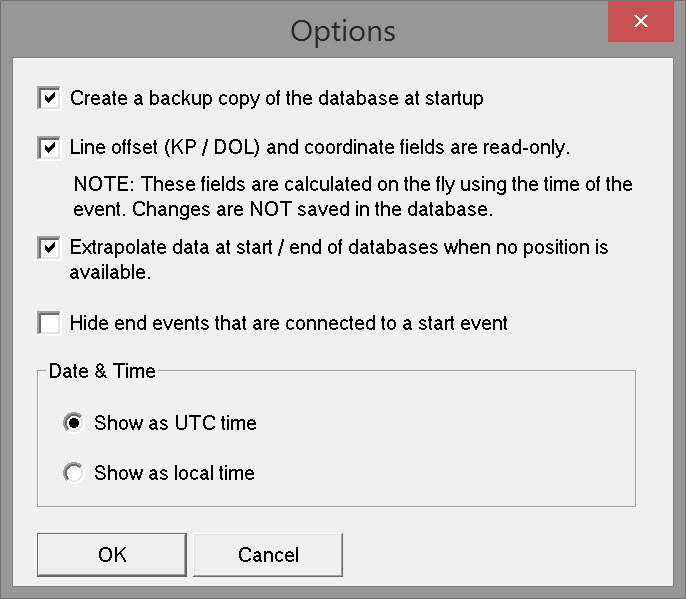Toggle the line offset read-only checkbox
686x599 pixels.
coord(48,148)
